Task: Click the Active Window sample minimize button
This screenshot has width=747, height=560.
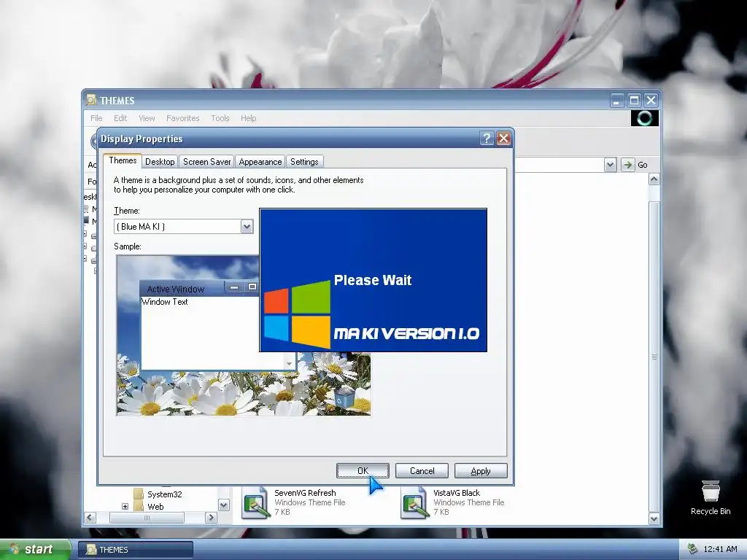Action: tap(233, 287)
